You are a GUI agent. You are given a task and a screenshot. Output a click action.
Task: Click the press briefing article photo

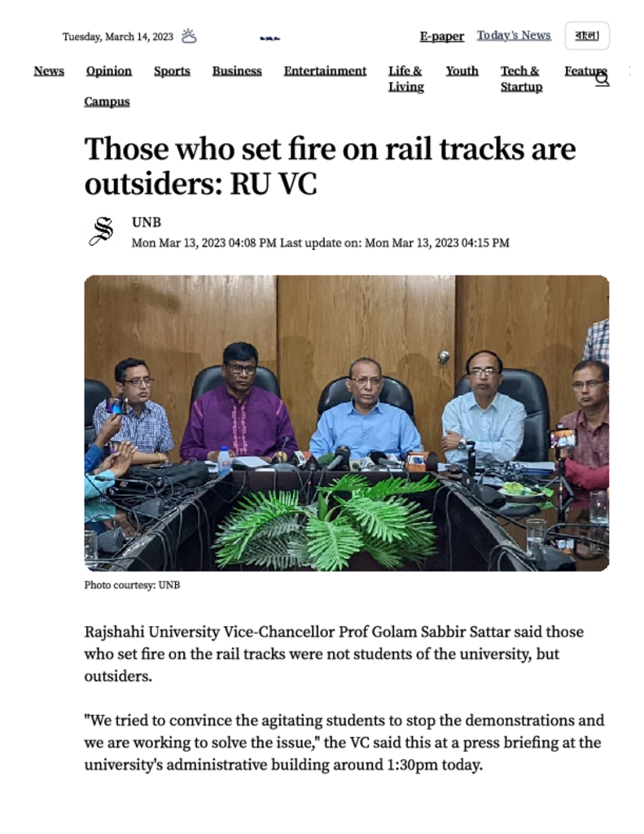click(x=347, y=423)
